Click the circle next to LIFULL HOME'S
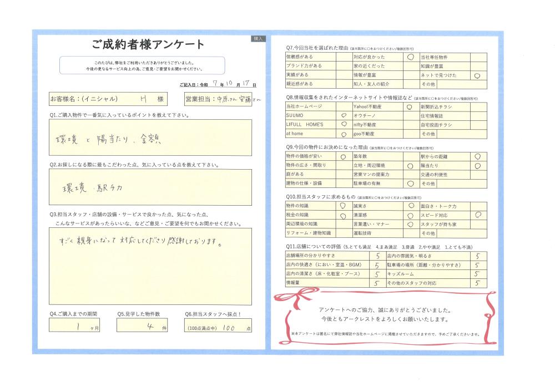555x392 pixels. (343, 125)
